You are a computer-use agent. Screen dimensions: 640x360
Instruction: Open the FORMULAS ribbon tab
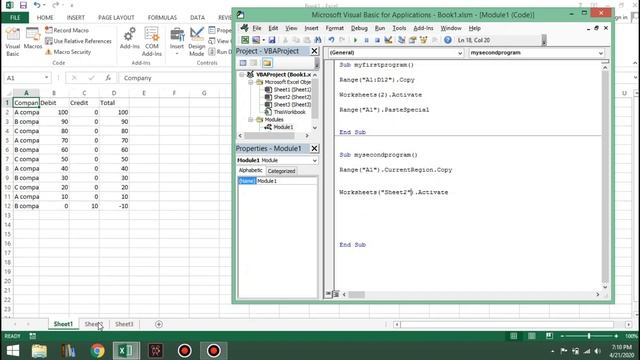[162, 18]
